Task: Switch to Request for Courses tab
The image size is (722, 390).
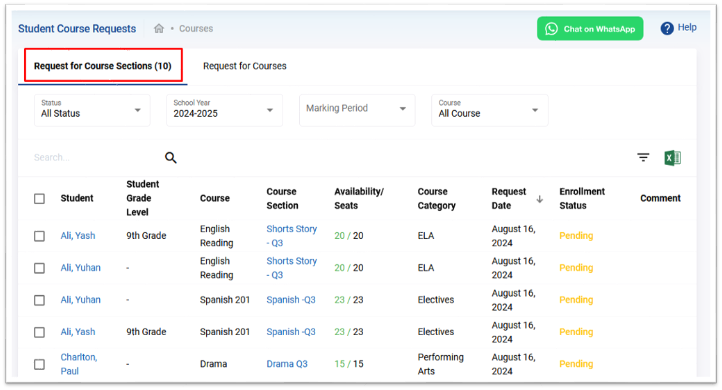Action: tap(245, 66)
